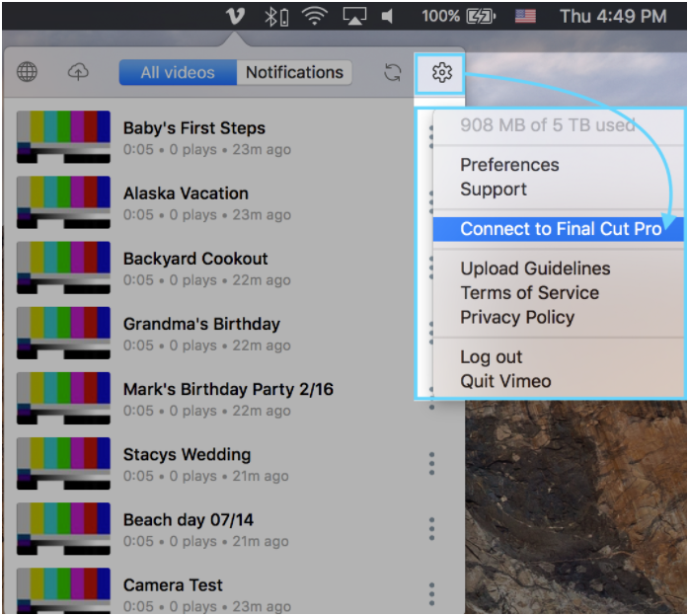Screen dimensions: 689x616
Task: Click the Grandma's Birthday title
Action: 201,324
